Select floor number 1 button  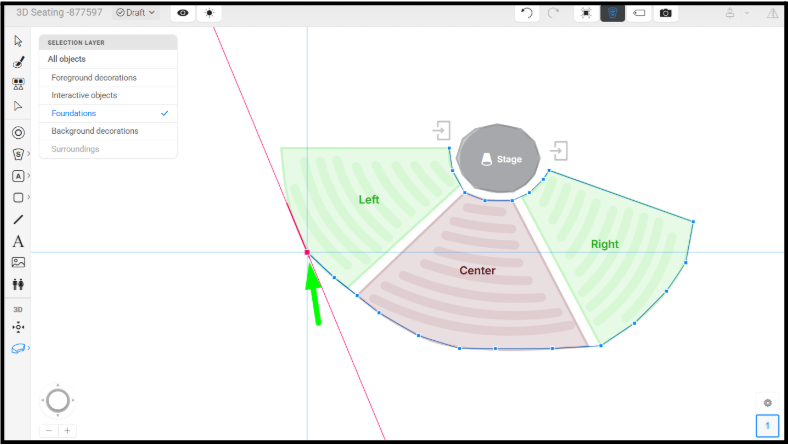(767, 426)
